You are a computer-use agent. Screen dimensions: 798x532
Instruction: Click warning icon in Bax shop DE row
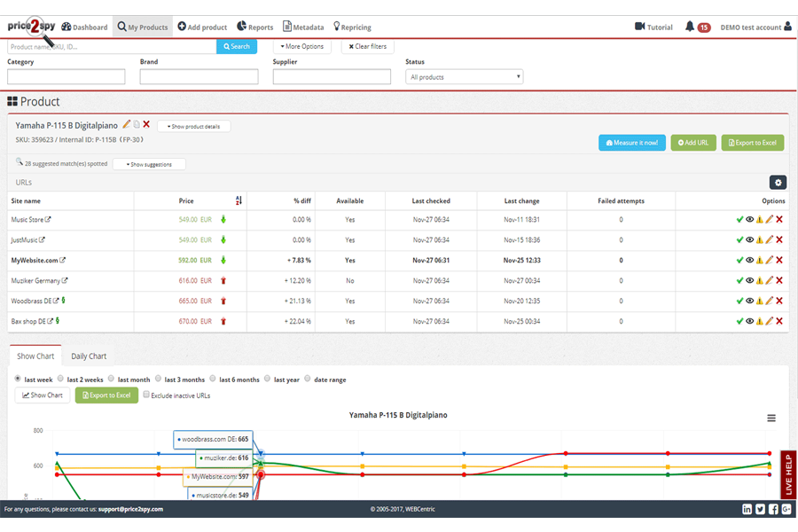(x=759, y=321)
